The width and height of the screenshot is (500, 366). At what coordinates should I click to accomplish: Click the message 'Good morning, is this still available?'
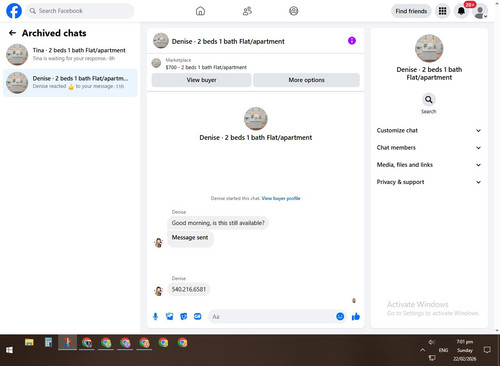click(x=218, y=223)
